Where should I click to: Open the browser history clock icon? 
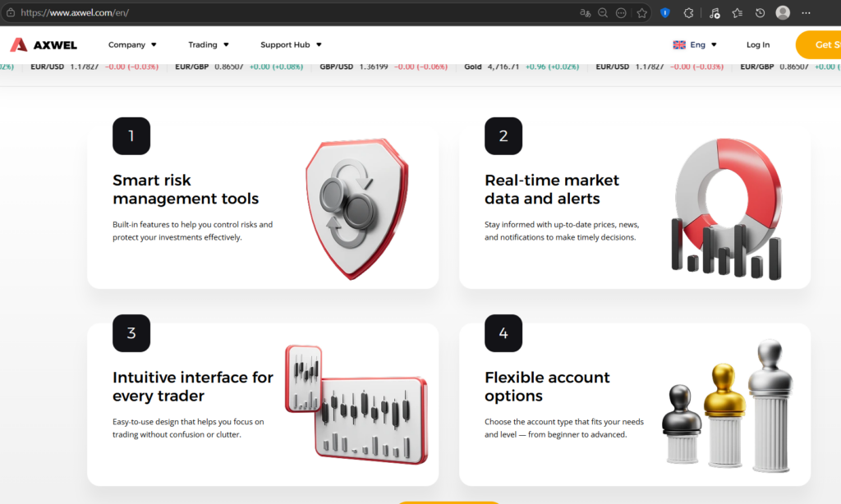760,13
